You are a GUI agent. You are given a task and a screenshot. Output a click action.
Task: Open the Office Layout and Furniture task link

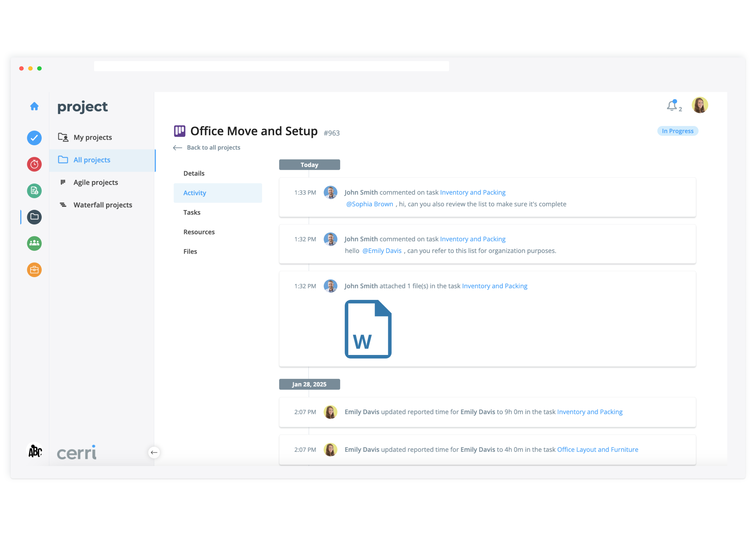point(598,449)
